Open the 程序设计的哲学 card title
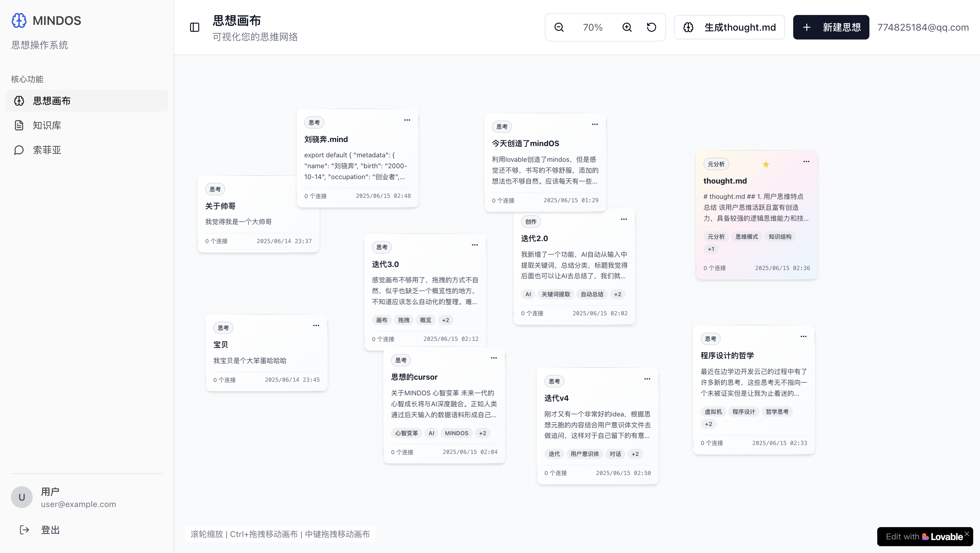Viewport: 980px width, 553px height. (x=728, y=355)
